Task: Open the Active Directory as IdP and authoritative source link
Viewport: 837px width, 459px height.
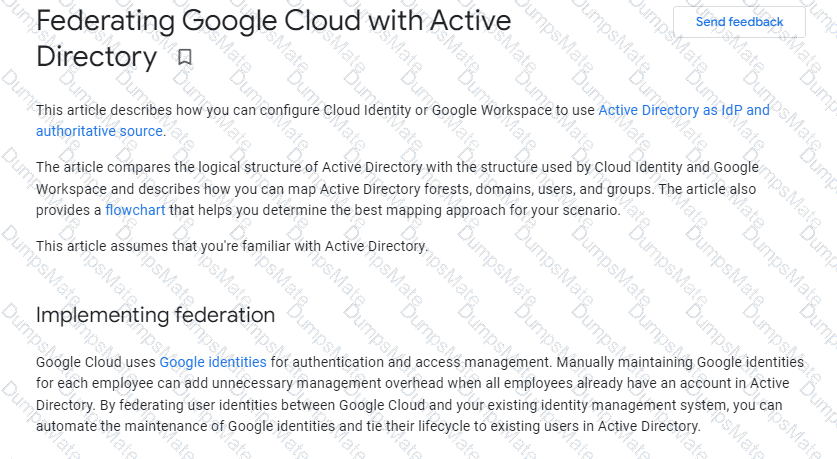Action: point(402,121)
